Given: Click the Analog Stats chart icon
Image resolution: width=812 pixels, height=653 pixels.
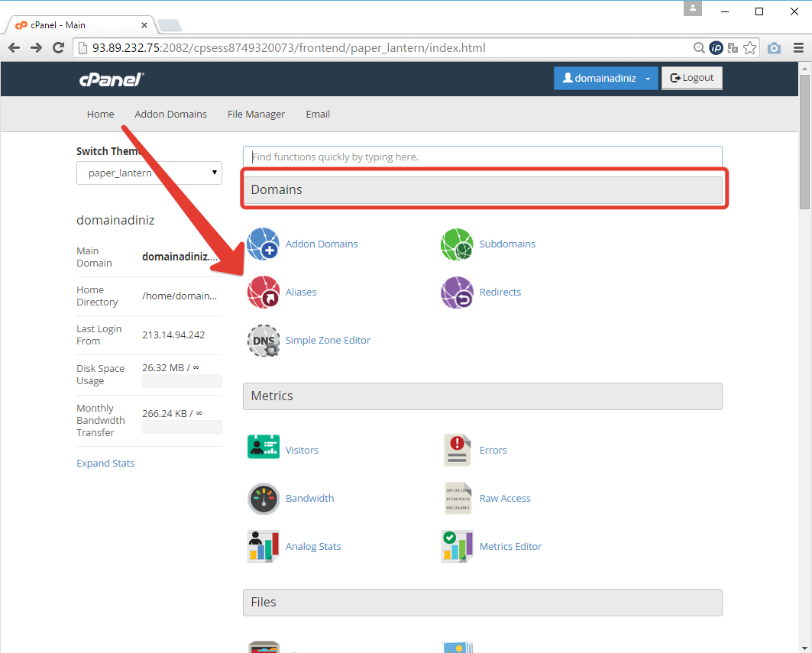Looking at the screenshot, I should coord(263,547).
